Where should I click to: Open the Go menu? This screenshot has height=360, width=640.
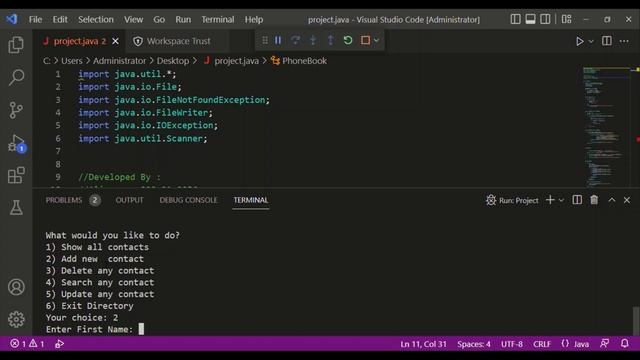point(159,20)
